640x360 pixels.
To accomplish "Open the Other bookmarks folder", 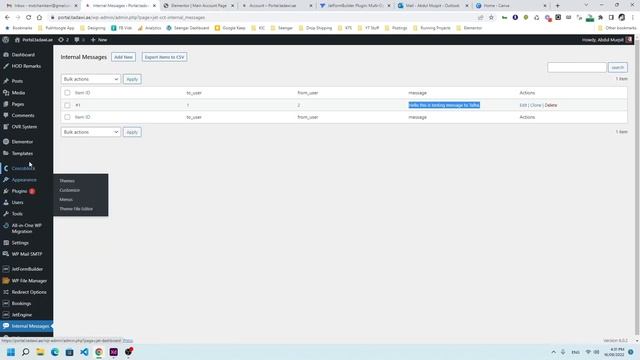I will pyautogui.click(x=617, y=28).
